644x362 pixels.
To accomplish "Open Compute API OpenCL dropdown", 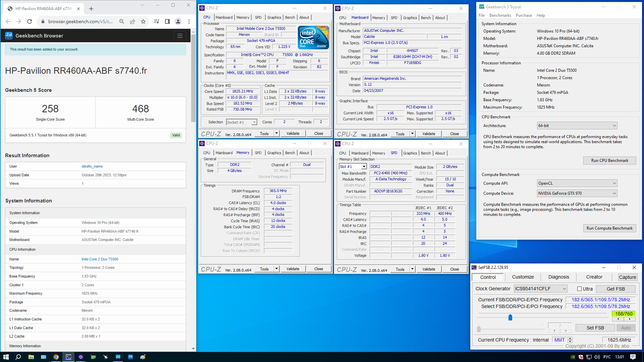I will (x=577, y=183).
